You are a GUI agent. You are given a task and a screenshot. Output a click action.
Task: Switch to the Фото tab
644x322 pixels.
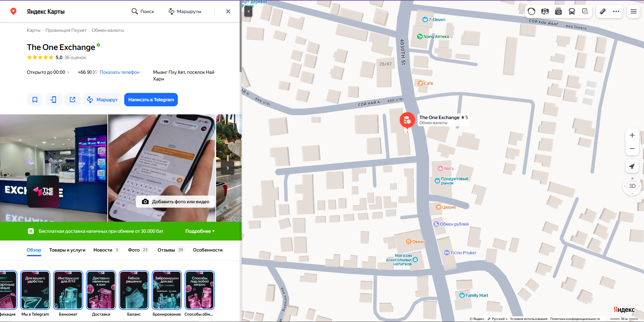point(138,250)
